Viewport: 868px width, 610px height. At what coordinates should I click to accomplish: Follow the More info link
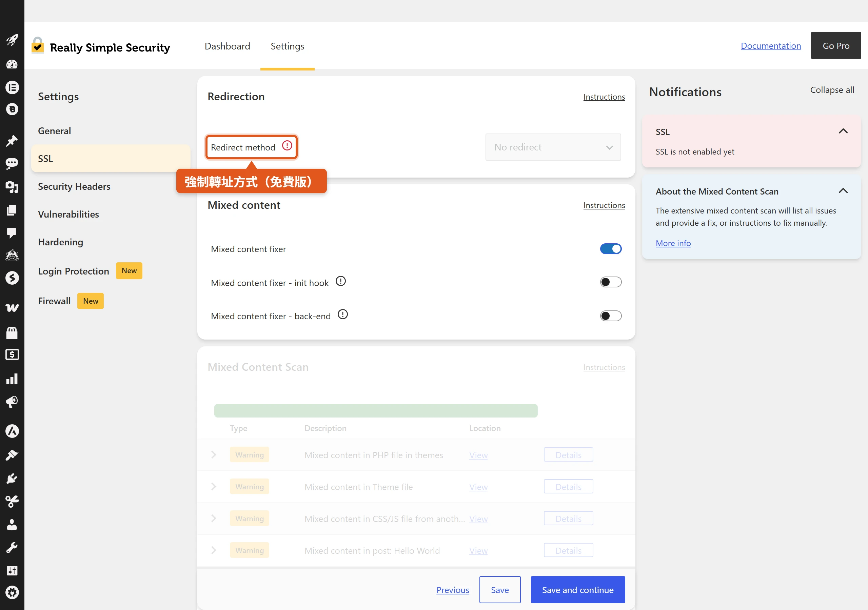(673, 243)
